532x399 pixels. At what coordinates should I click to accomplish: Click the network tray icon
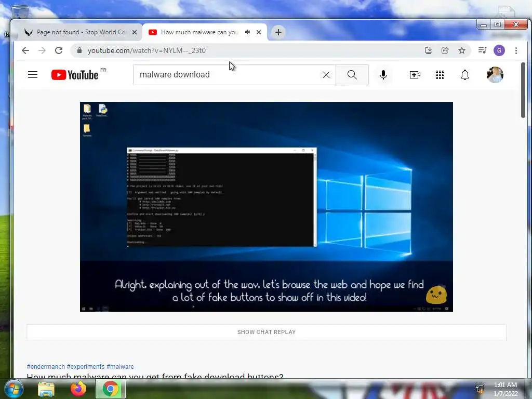click(x=480, y=389)
